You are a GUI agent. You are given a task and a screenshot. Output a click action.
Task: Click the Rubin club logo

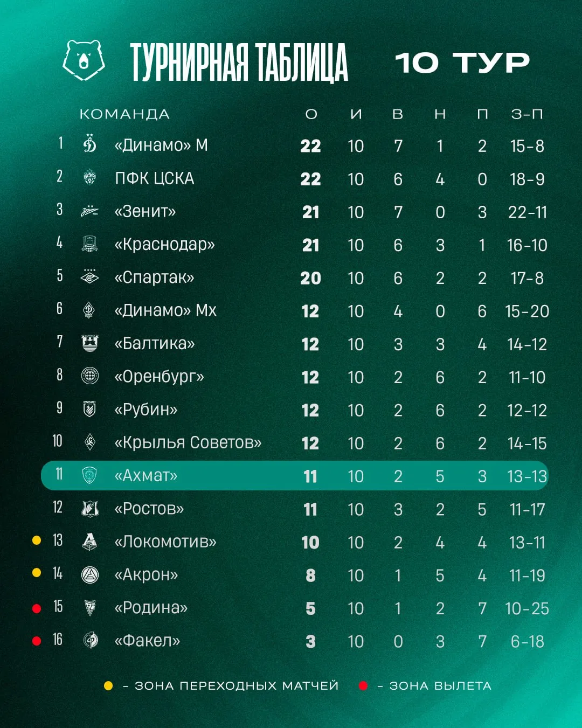[x=89, y=409]
